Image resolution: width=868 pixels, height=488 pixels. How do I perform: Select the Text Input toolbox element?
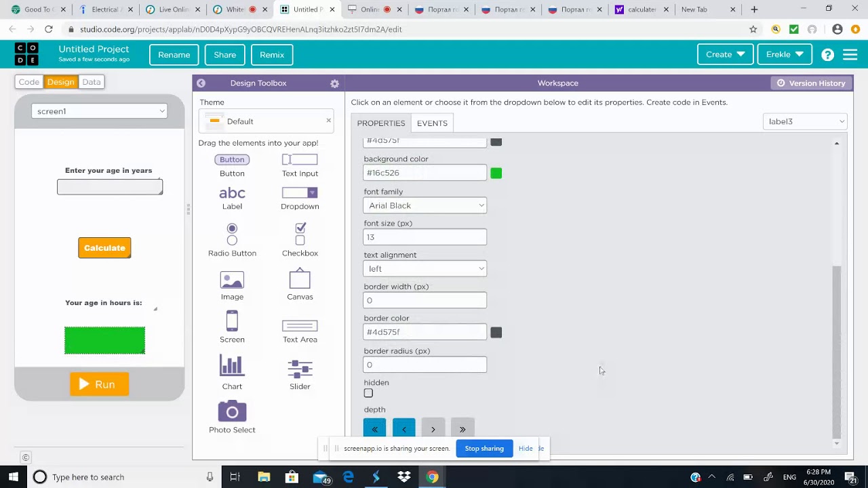point(300,165)
